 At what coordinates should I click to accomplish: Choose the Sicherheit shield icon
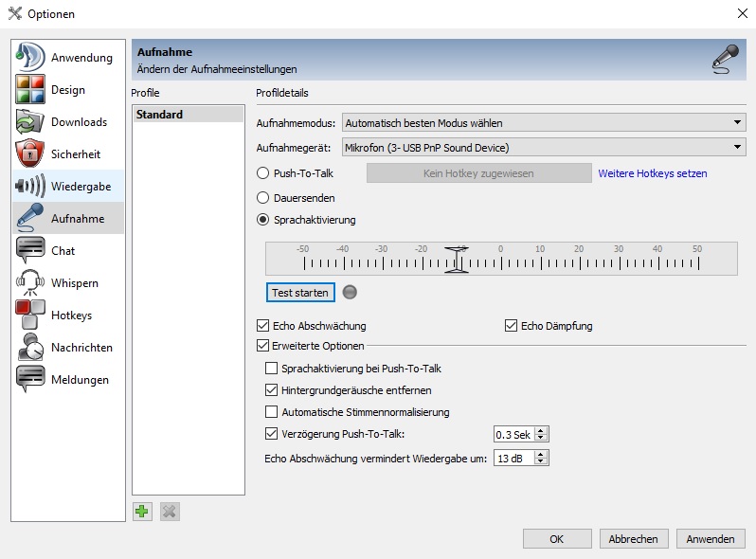coord(30,153)
